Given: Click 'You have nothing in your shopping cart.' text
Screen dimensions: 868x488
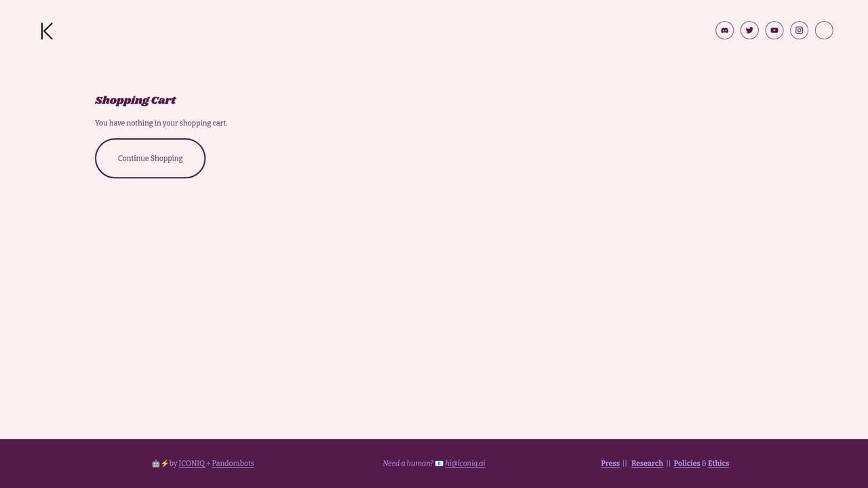Looking at the screenshot, I should [x=161, y=123].
